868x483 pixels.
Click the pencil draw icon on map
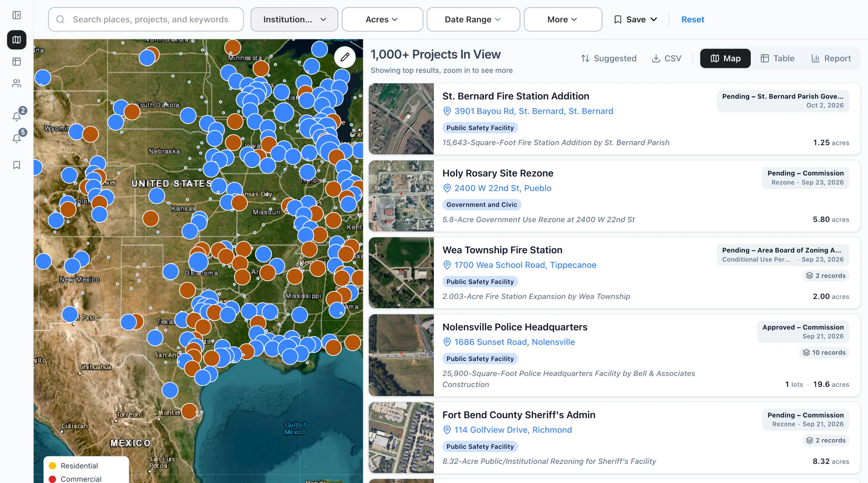[x=345, y=57]
